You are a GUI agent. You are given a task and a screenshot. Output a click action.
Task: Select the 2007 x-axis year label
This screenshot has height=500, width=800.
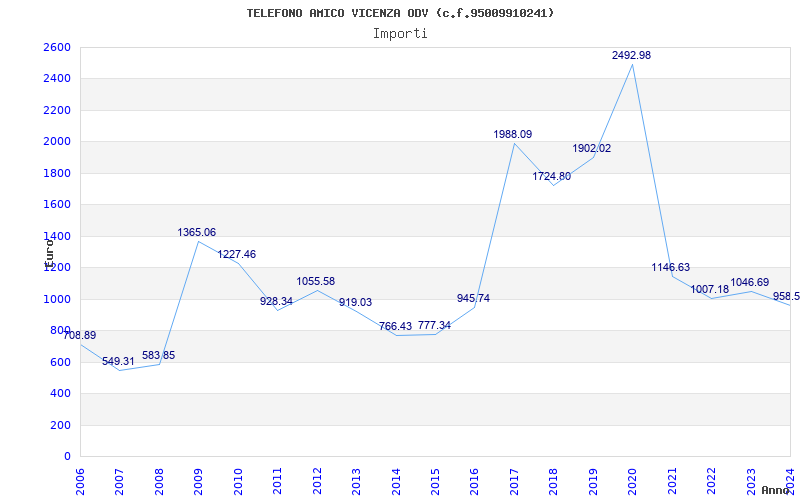119,482
